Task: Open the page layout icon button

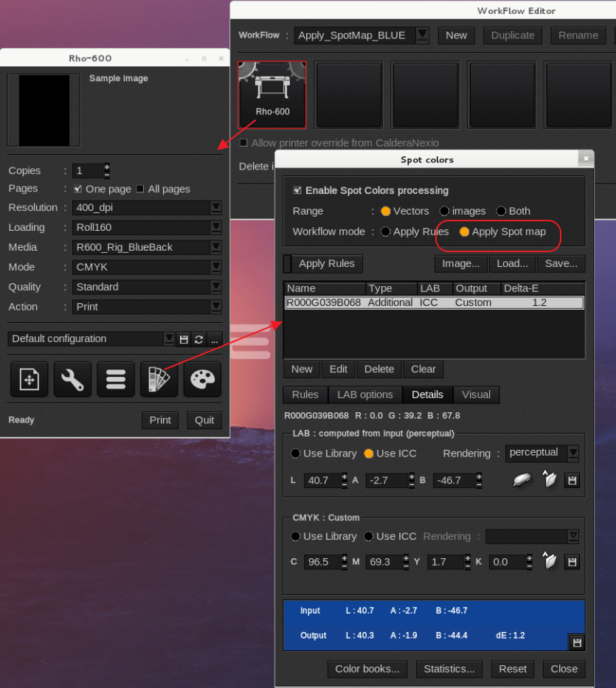Action: 29,380
